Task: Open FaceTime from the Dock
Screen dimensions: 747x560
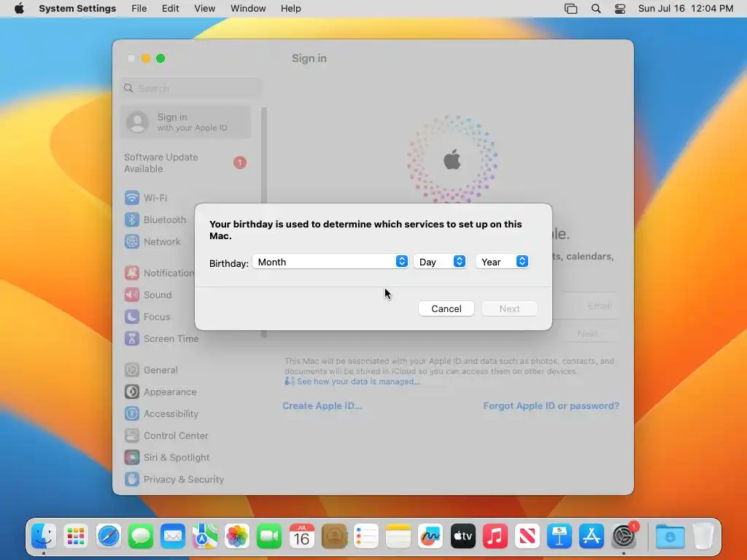Action: (269, 537)
